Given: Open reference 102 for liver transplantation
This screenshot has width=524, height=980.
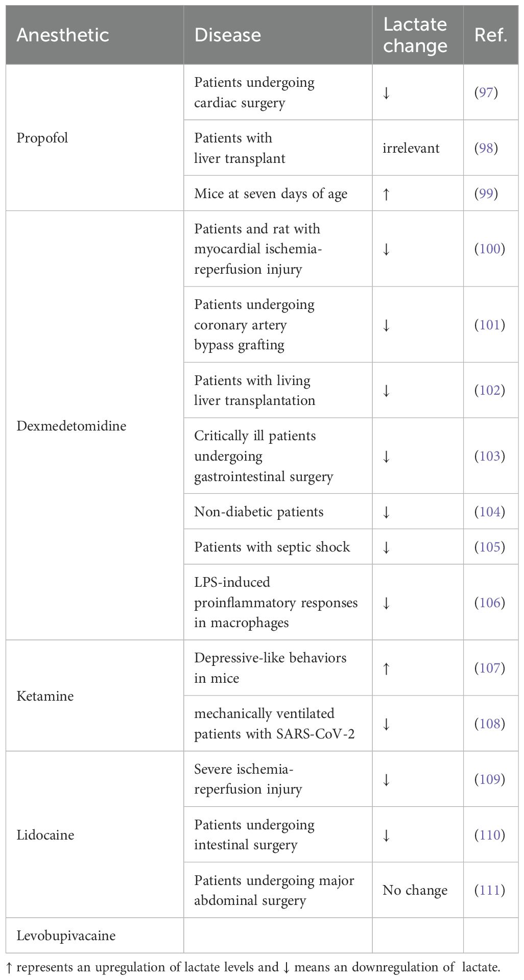Looking at the screenshot, I should (x=489, y=390).
